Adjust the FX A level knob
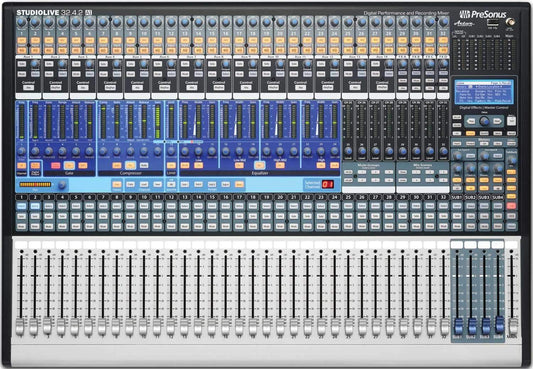The height and width of the screenshot is (369, 533). tap(402, 64)
